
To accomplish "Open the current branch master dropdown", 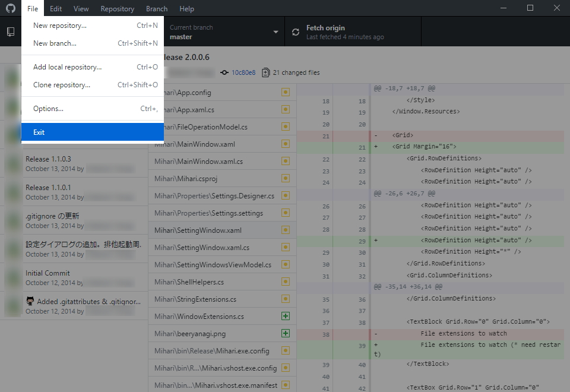I will pos(224,31).
